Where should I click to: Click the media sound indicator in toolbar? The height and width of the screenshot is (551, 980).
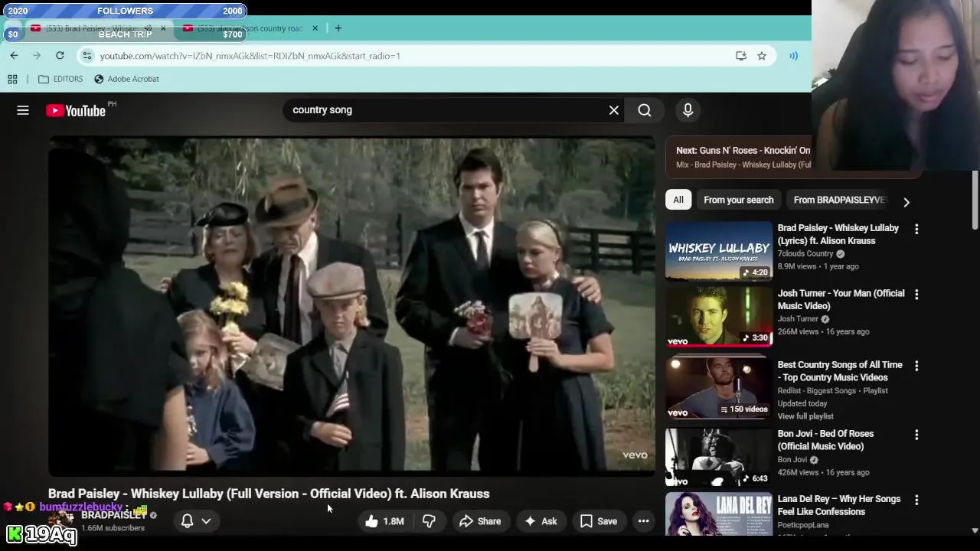pyautogui.click(x=794, y=55)
